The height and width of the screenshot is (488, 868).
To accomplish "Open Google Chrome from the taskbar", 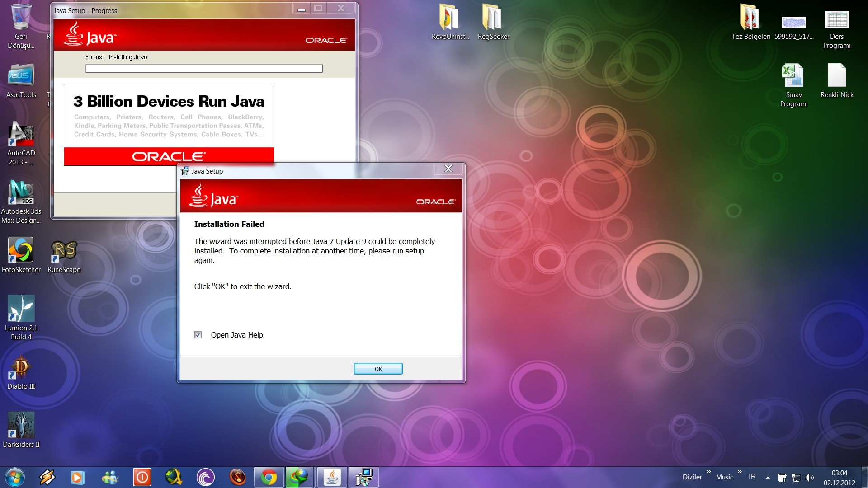I will click(x=269, y=478).
